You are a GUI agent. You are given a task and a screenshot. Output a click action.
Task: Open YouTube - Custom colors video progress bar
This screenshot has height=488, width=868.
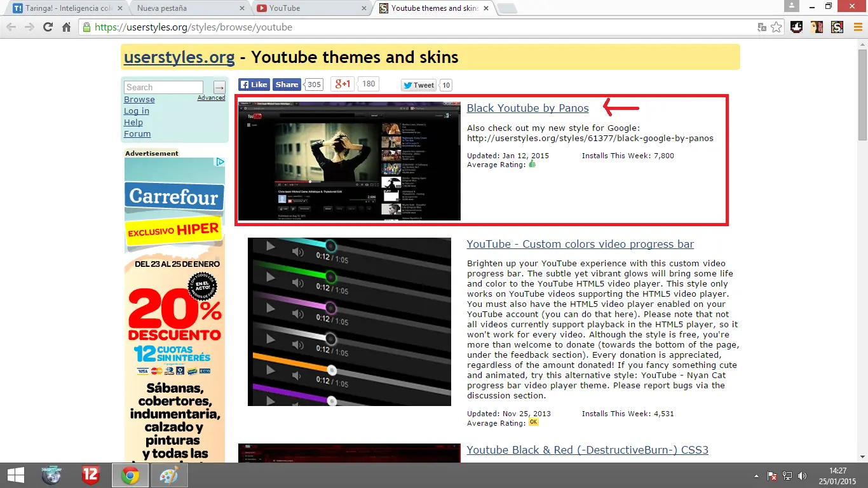click(580, 244)
